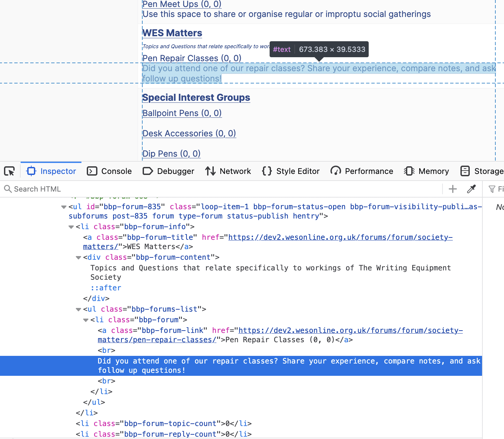
Task: Activate the element picker icon
Action: (10, 171)
